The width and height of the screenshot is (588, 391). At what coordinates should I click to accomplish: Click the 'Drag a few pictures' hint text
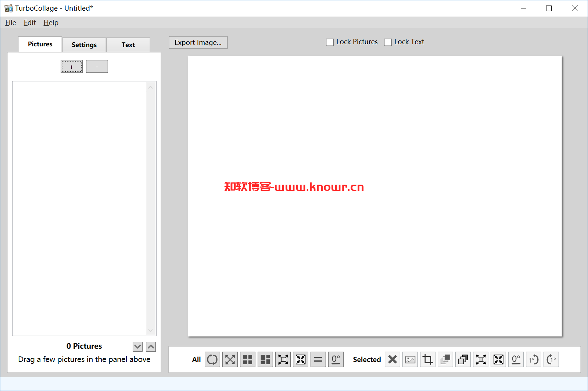84,359
